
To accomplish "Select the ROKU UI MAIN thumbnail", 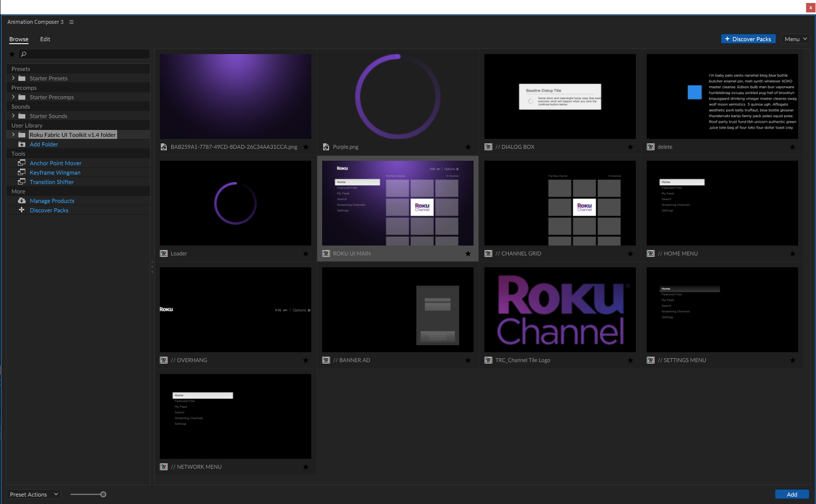I will [x=398, y=203].
